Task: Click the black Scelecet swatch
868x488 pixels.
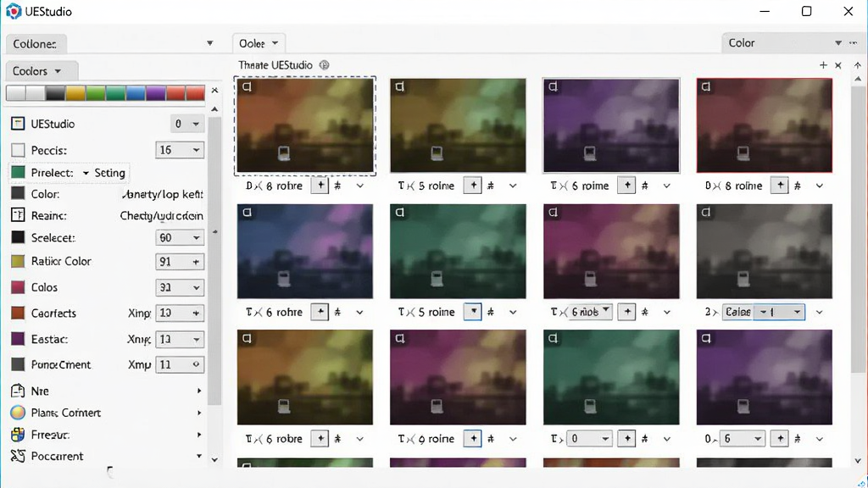Action: point(18,237)
